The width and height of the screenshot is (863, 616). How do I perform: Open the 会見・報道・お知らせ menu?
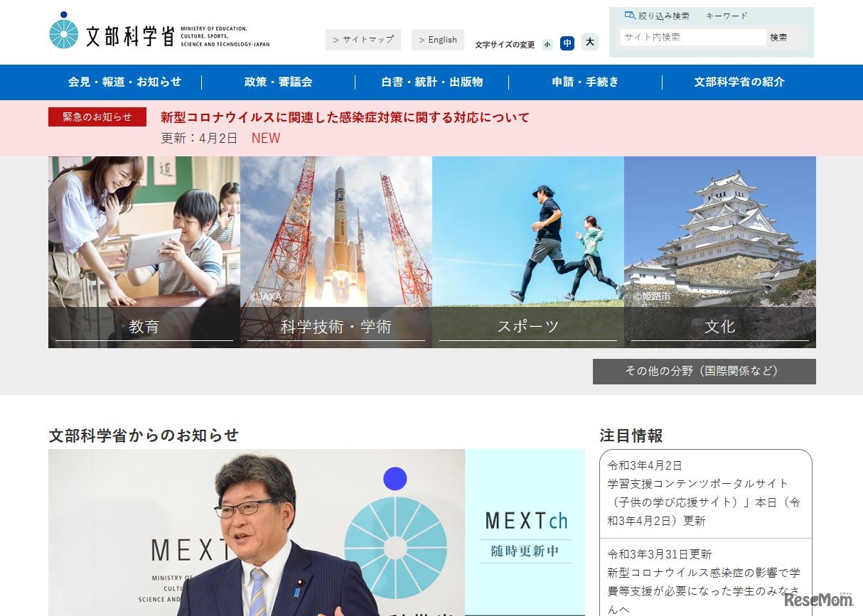[x=124, y=82]
